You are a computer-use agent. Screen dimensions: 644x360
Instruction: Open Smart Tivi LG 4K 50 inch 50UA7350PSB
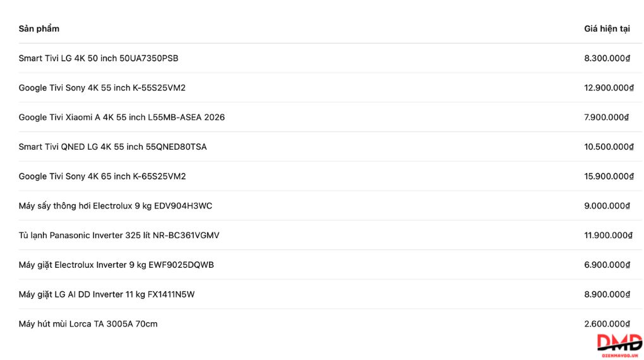tap(98, 58)
